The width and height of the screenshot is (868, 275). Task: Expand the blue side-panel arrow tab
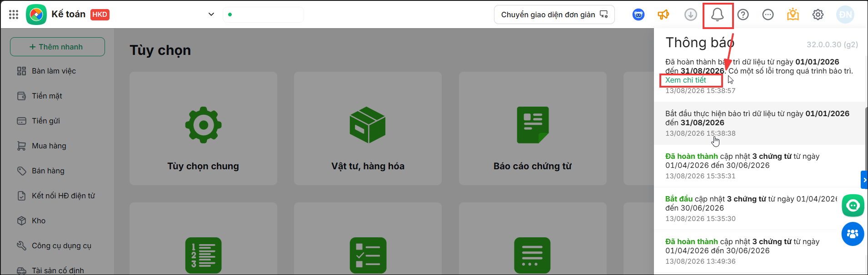click(864, 180)
